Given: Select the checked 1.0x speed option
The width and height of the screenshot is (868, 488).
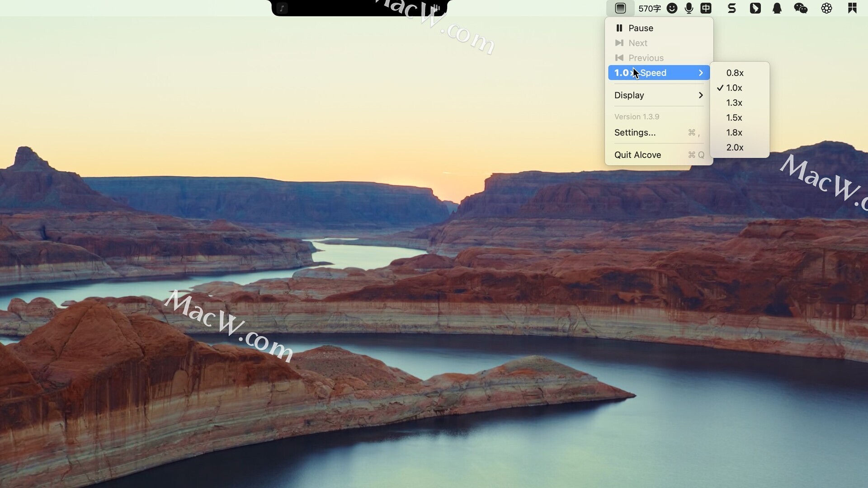Looking at the screenshot, I should point(734,88).
